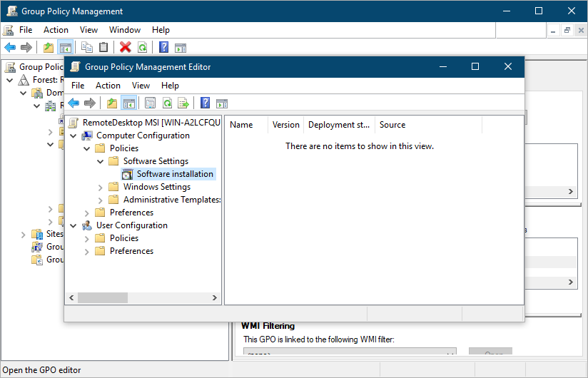The width and height of the screenshot is (588, 378).
Task: Click the Copy icon in Group Policy Management toolbar
Action: 86,48
